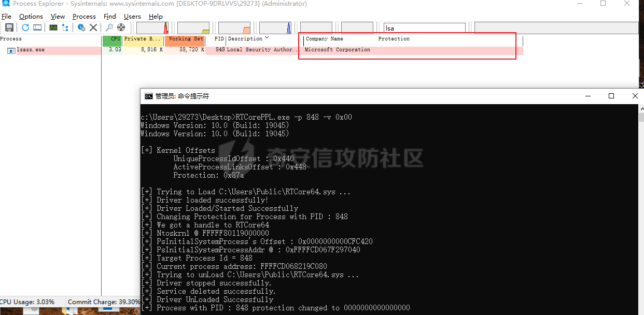This screenshot has height=315, width=644.
Task: Open the File menu
Action: 6,17
